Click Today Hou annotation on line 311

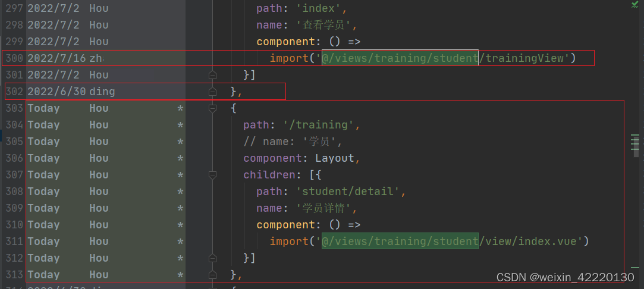68,241
